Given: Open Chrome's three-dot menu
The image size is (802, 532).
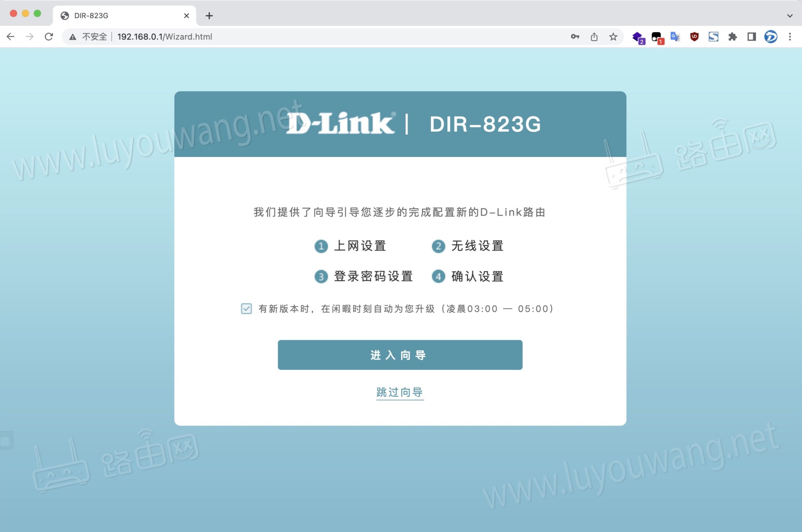Looking at the screenshot, I should pyautogui.click(x=790, y=37).
